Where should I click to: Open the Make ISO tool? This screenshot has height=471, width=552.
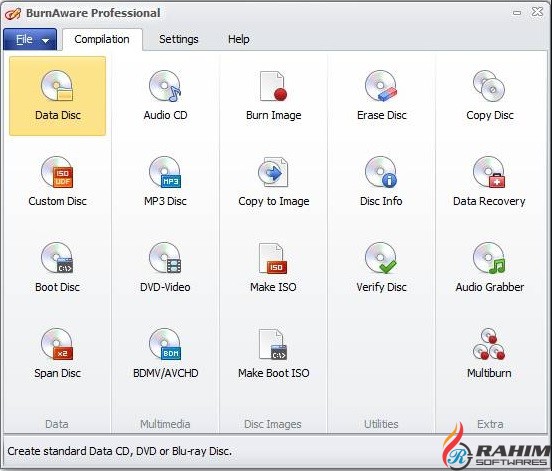coord(274,268)
